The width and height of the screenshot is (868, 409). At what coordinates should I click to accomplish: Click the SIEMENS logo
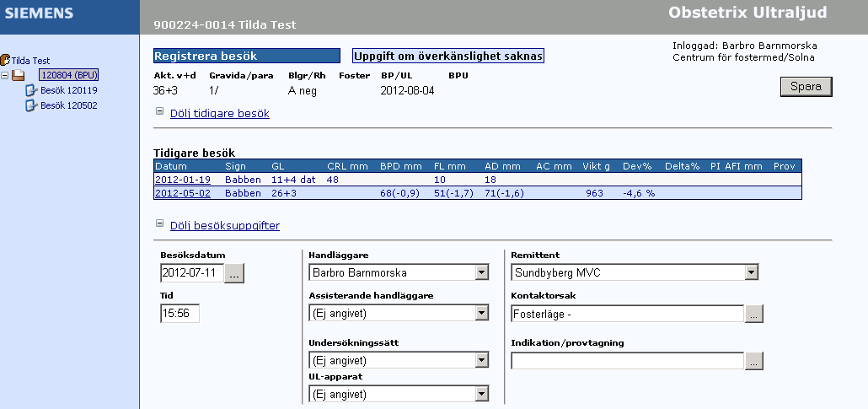[x=39, y=13]
